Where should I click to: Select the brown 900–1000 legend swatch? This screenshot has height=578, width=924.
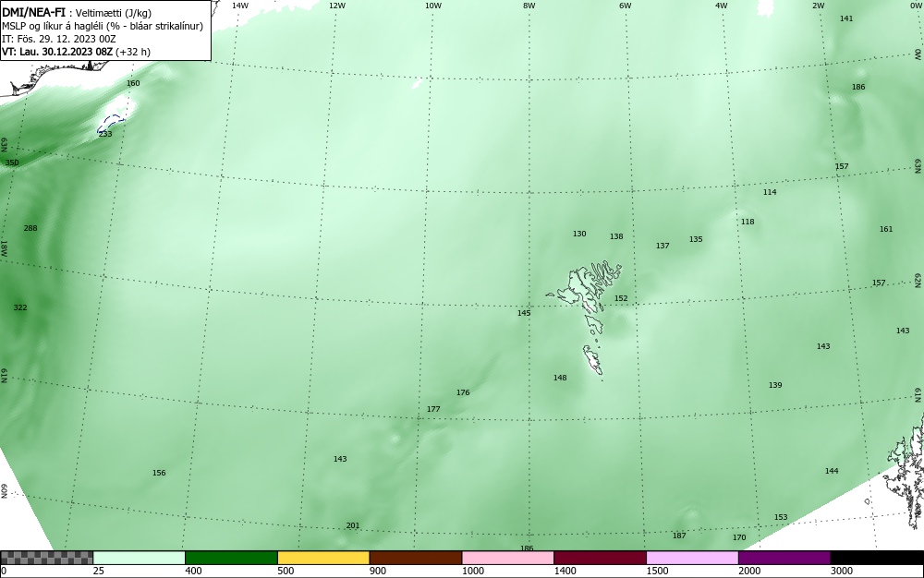pyautogui.click(x=416, y=558)
